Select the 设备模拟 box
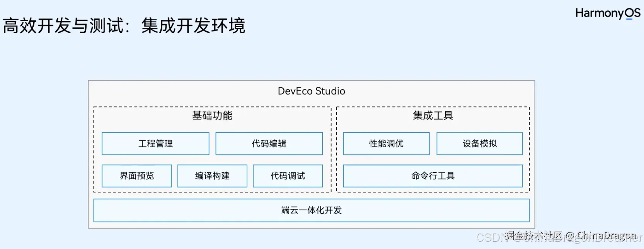 [480, 144]
